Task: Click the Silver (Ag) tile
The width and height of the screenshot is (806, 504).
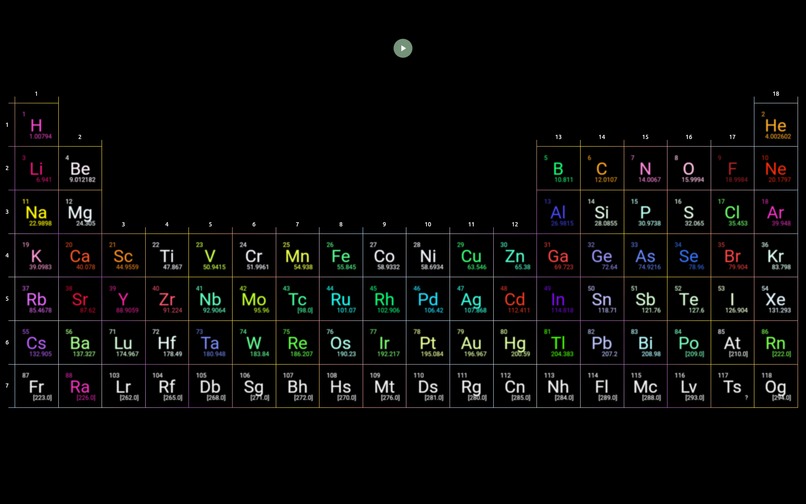Action: coord(471,299)
